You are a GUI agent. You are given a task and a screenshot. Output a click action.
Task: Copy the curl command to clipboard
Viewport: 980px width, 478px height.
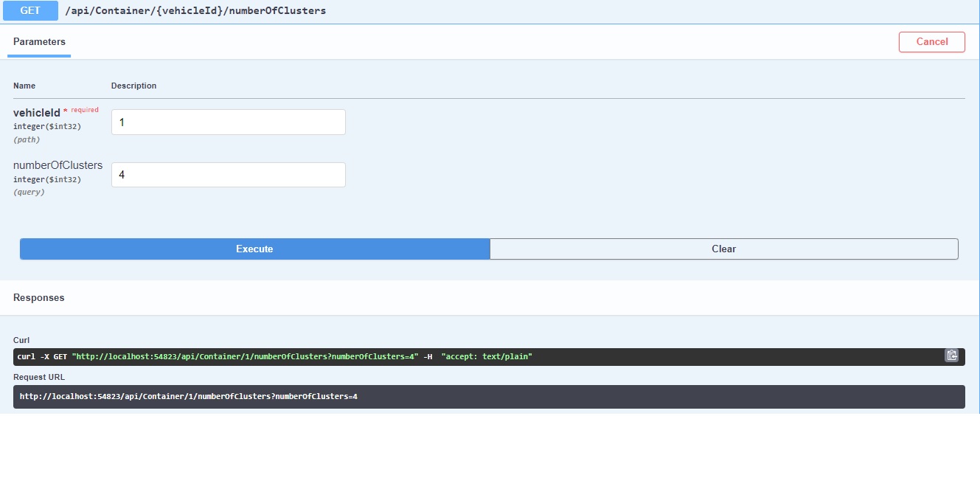(951, 356)
